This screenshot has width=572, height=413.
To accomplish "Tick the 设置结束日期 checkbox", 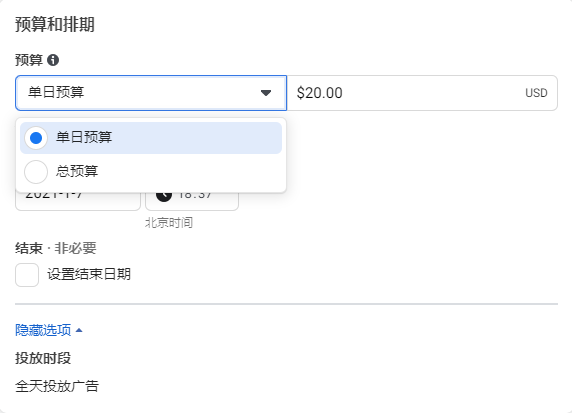I will 27,275.
